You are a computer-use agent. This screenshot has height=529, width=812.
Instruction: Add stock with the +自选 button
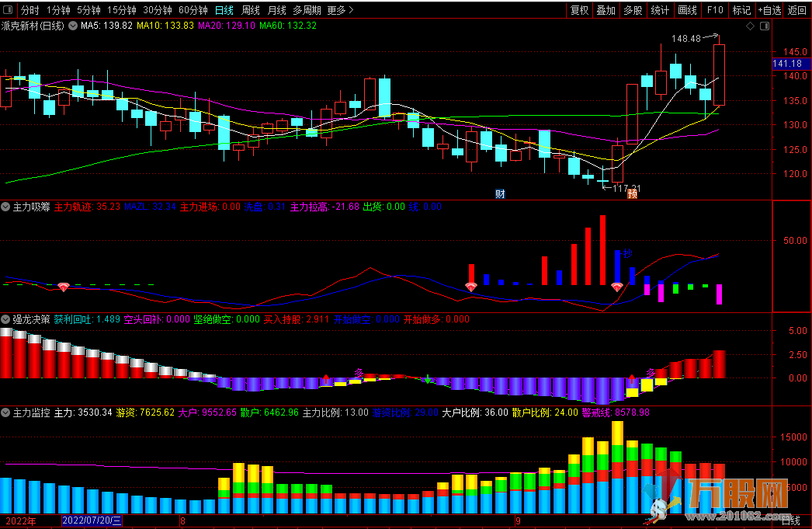coord(769,10)
